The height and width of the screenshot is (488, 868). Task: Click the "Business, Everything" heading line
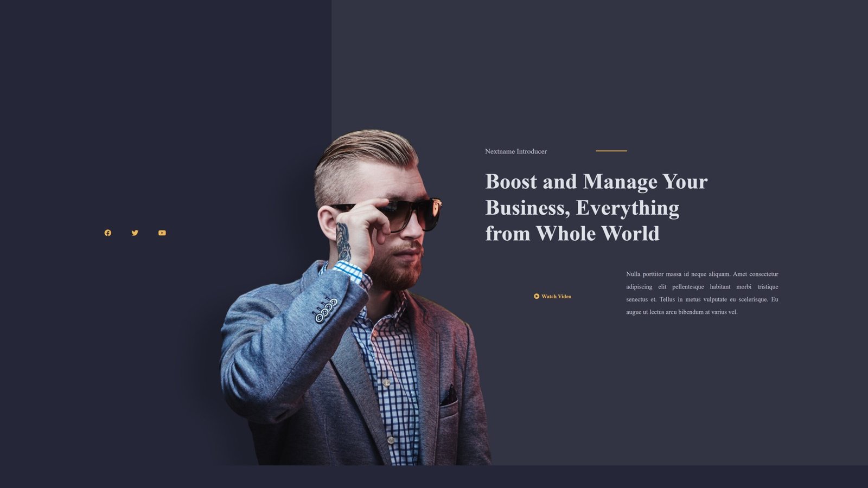tap(582, 208)
